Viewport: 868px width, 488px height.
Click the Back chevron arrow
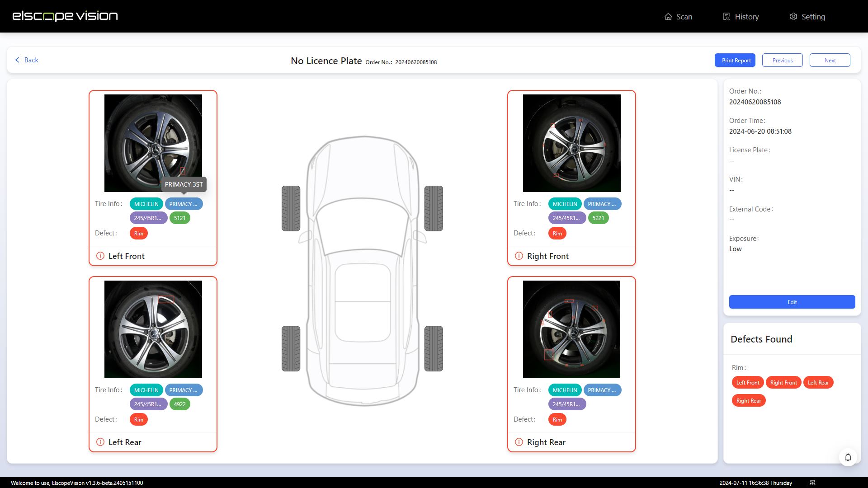pos(17,60)
